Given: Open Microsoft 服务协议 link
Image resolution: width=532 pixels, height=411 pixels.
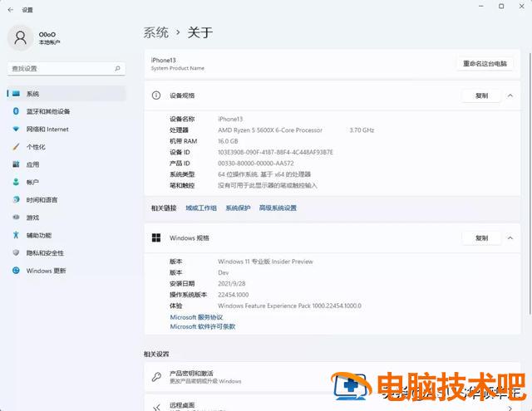Looking at the screenshot, I should (x=196, y=317).
